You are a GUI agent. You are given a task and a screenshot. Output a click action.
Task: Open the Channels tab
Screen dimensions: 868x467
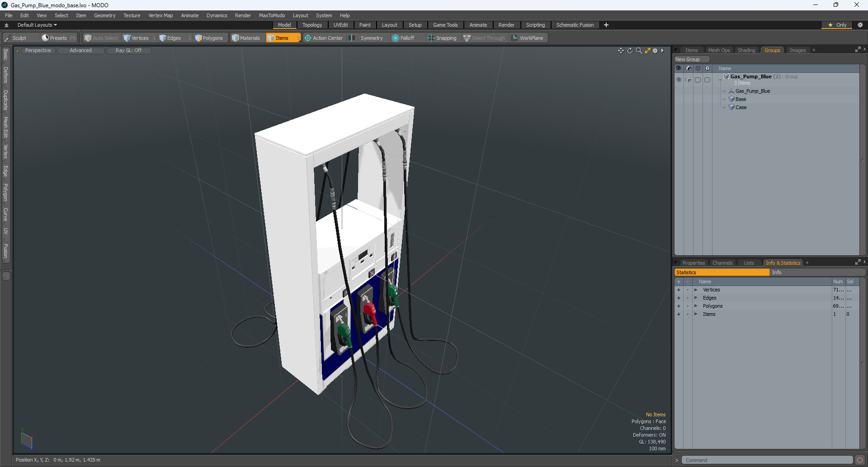[x=722, y=263]
